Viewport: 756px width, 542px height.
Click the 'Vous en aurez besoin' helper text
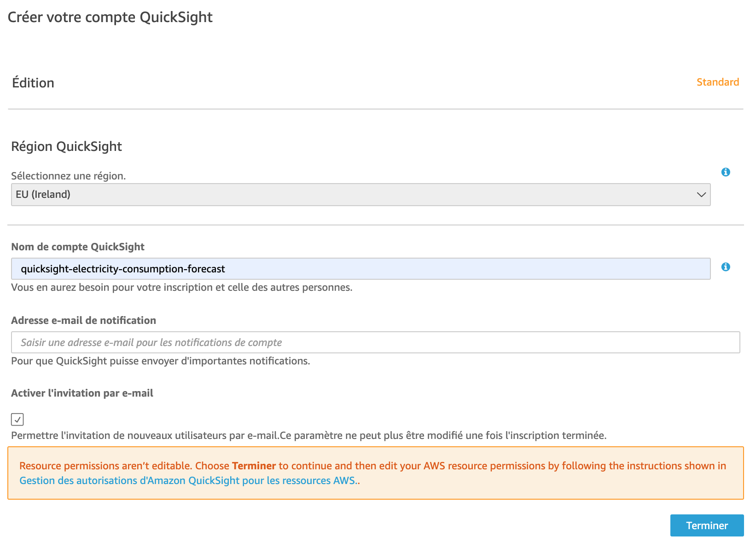(x=181, y=287)
